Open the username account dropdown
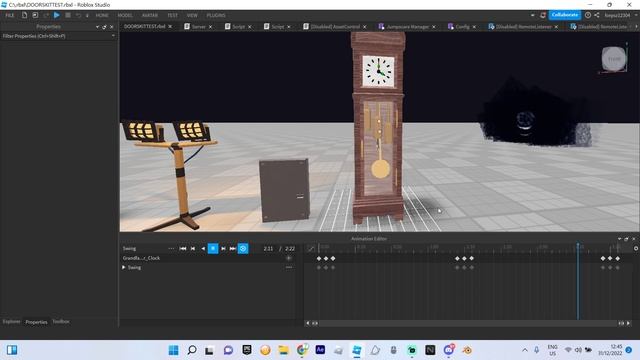640x360 pixels. click(620, 15)
